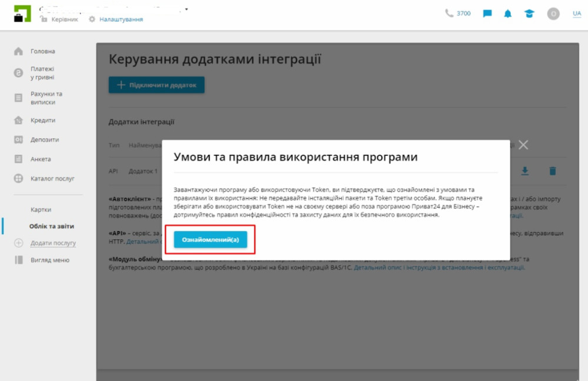The width and height of the screenshot is (588, 381).
Task: Open the chat messages icon
Action: point(487,14)
